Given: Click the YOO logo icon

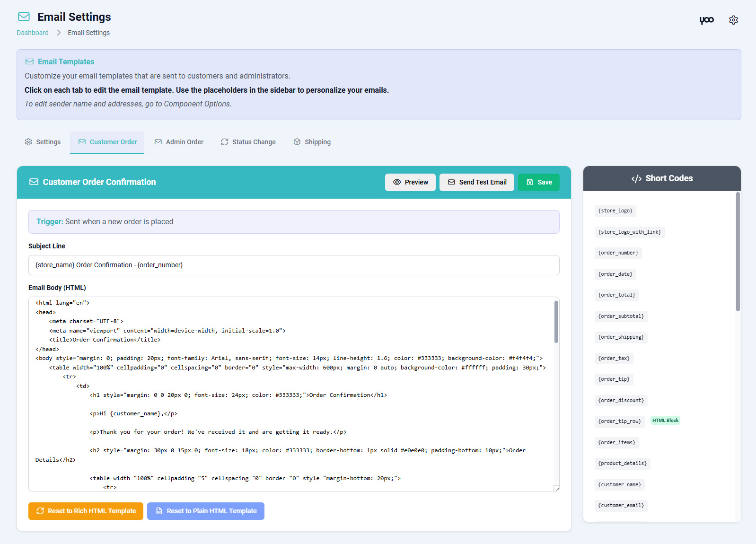Looking at the screenshot, I should 706,20.
